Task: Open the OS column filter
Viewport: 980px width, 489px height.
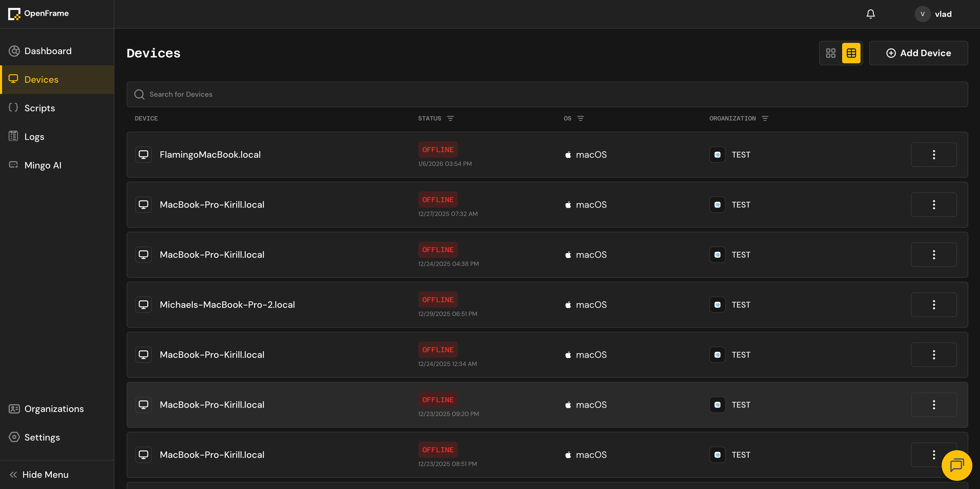Action: click(x=580, y=119)
